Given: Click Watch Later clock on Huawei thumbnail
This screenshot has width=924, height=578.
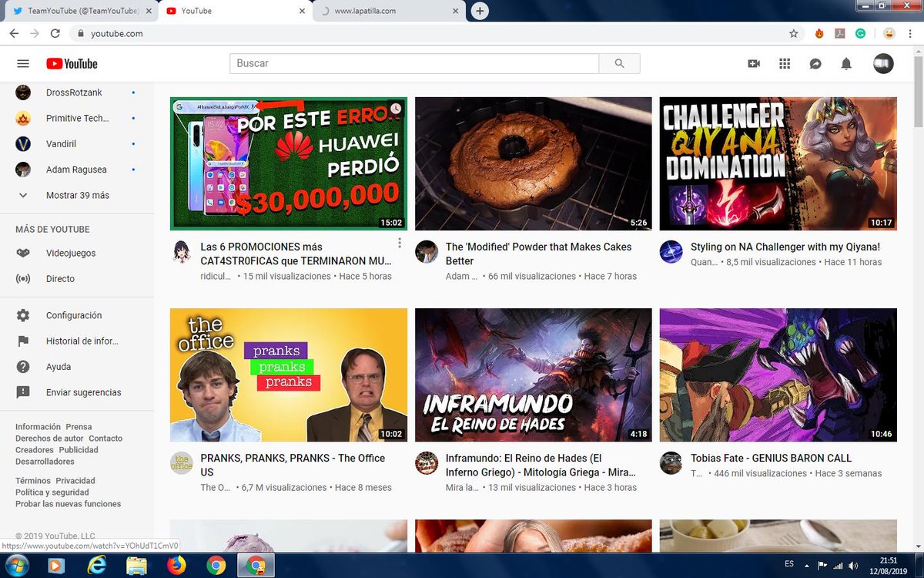Looking at the screenshot, I should (x=396, y=109).
